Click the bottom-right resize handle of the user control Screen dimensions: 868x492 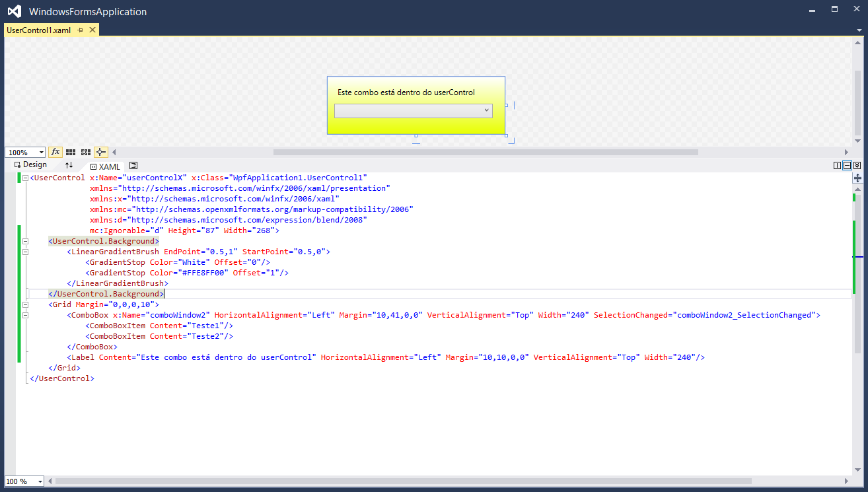(507, 135)
